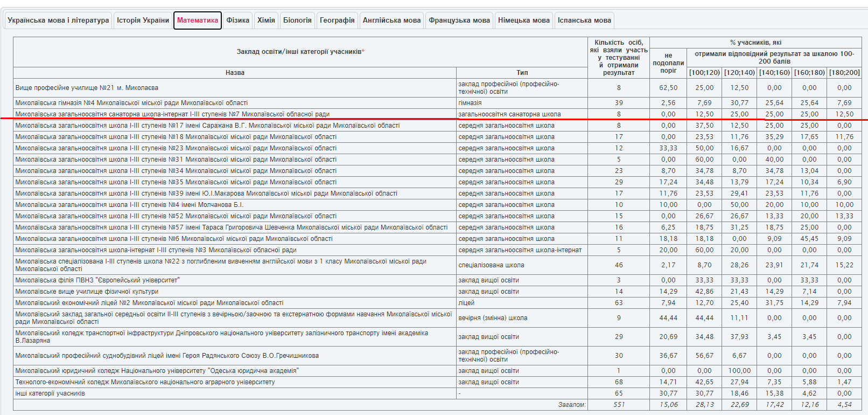Click the [140;160) column header
Viewport: 868px width, 415px height.
click(774, 73)
